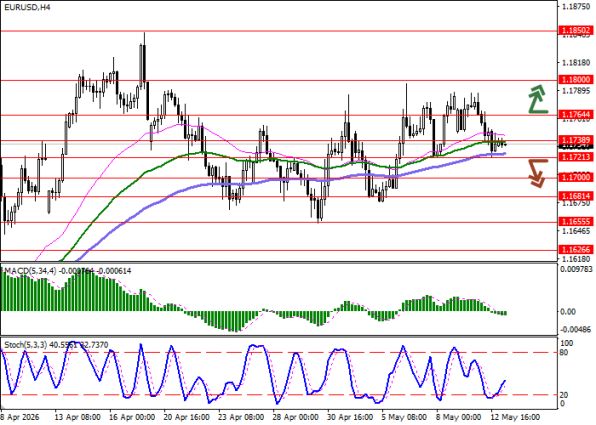
Task: Select the 1.17389 red price label
Action: click(576, 140)
